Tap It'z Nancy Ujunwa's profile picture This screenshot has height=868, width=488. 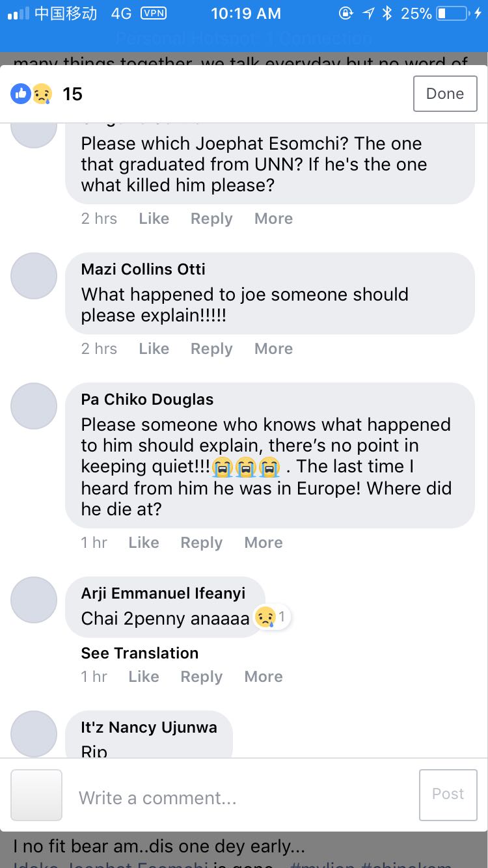point(34,734)
